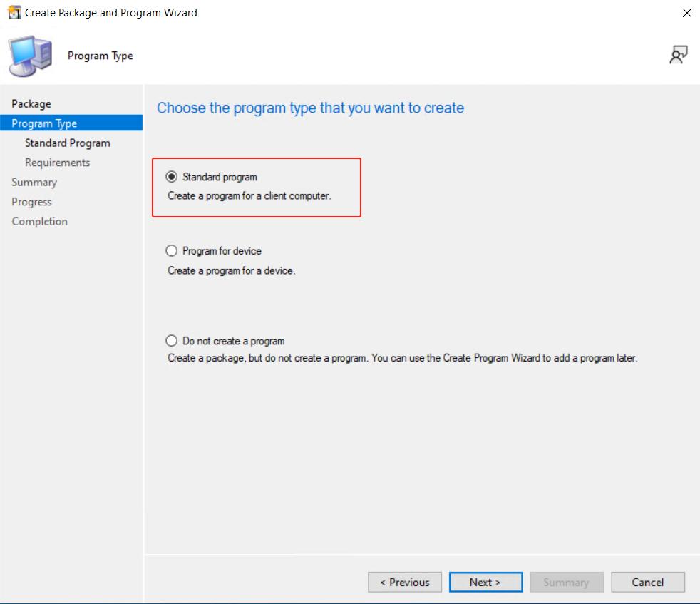Image resolution: width=700 pixels, height=604 pixels.
Task: Select the Standard program radio button
Action: click(171, 177)
